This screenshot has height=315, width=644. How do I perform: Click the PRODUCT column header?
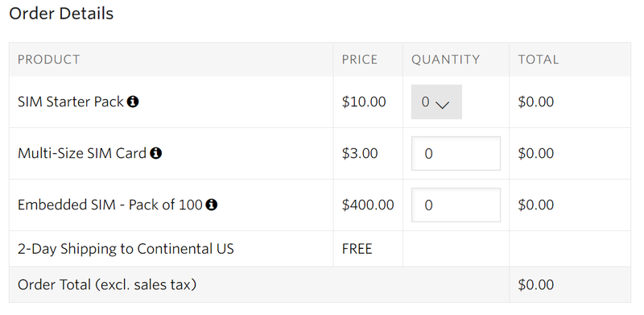coord(49,60)
